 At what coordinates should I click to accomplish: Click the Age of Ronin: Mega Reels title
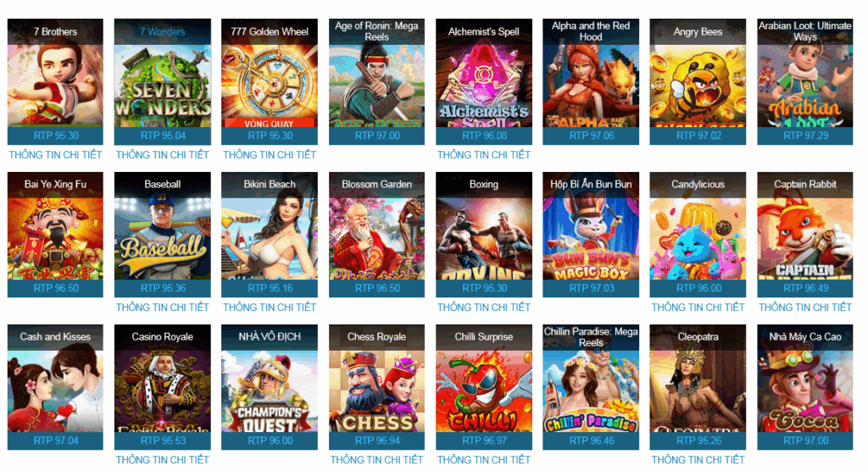(376, 31)
